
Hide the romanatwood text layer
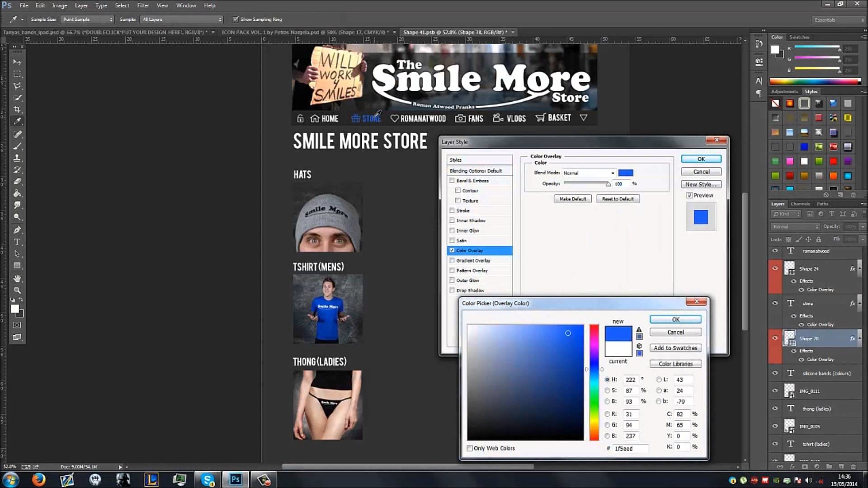pos(775,251)
